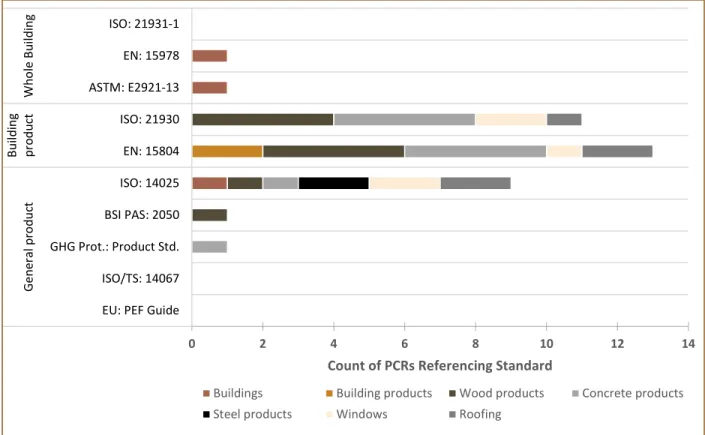This screenshot has height=435, width=705.
Task: Click the 'GHG Prot.: Product Std.' label
Action: pos(115,247)
